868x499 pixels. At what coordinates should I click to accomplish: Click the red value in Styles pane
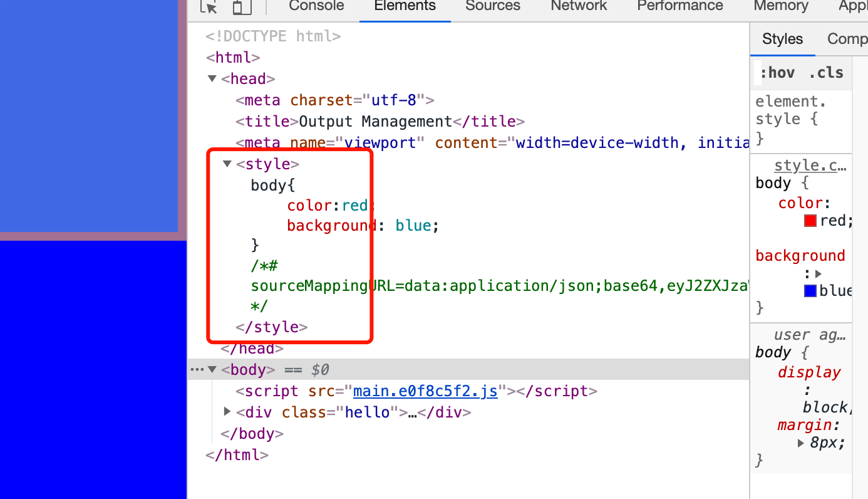(833, 221)
